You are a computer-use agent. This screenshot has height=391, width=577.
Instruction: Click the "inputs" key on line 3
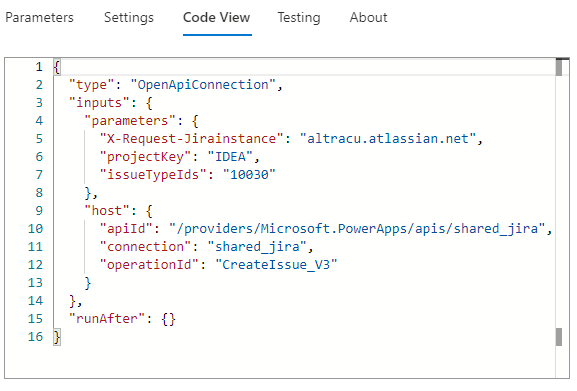pos(99,103)
